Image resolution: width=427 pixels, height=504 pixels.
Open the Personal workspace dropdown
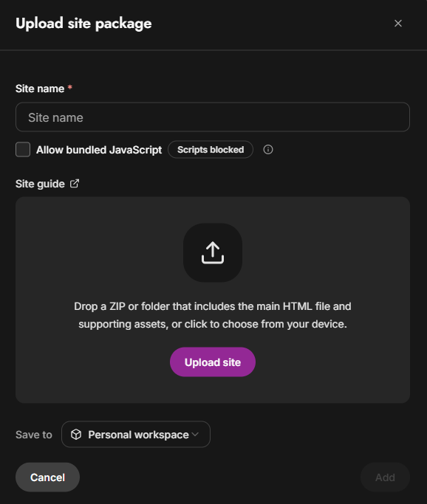point(136,434)
